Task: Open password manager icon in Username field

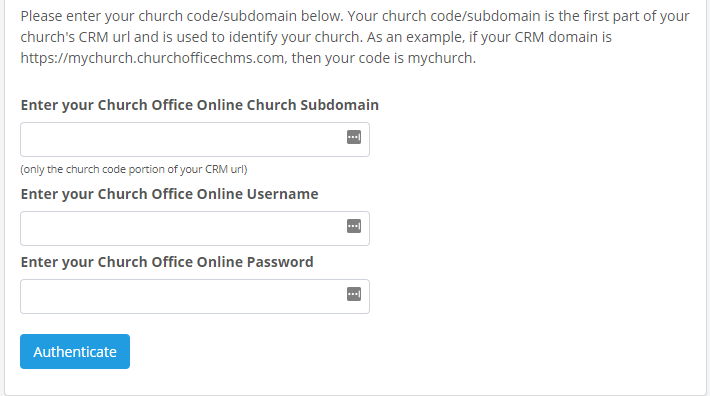Action: [354, 226]
